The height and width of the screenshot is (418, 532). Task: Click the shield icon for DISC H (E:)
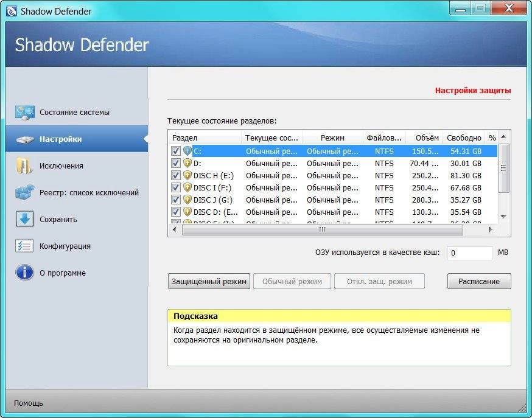[187, 175]
